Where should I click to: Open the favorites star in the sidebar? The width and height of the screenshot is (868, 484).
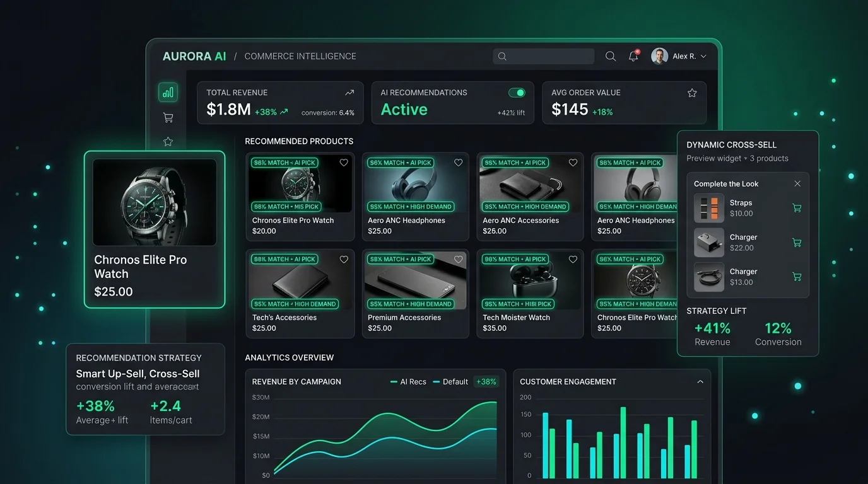168,141
